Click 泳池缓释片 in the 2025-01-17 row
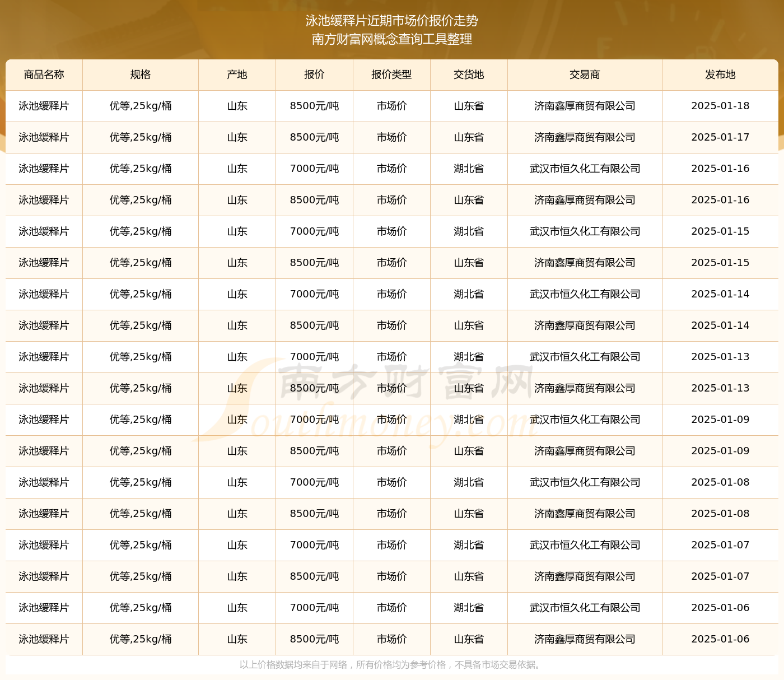 44,137
